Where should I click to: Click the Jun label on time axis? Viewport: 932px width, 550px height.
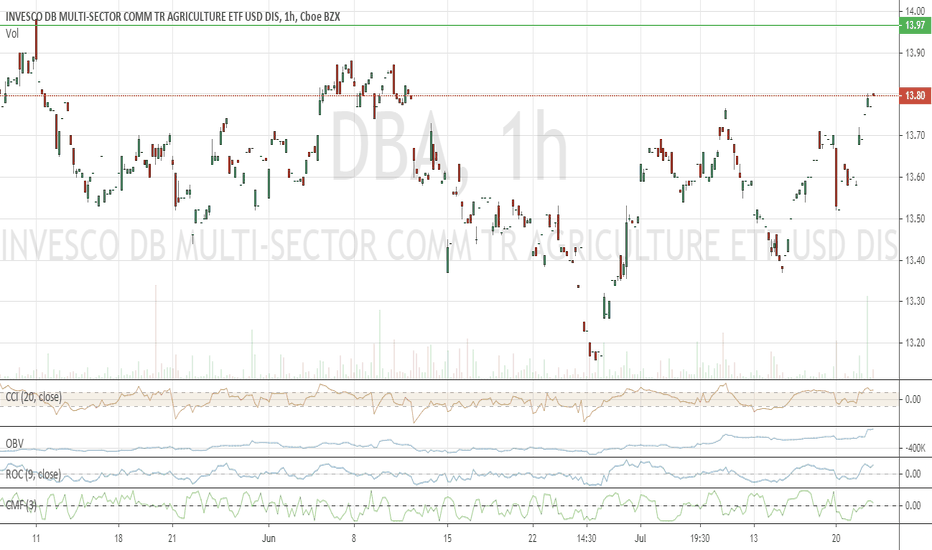coord(269,539)
